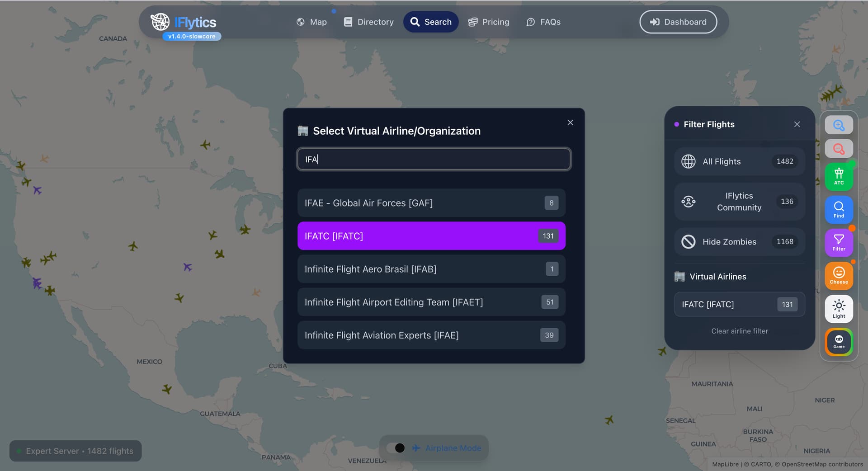
Task: Open the Find flight tool
Action: coord(839,210)
